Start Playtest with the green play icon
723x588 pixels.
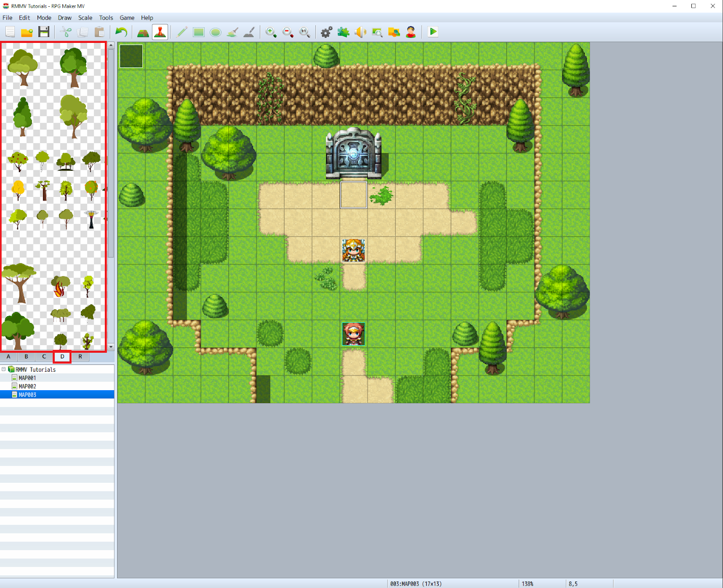(433, 32)
